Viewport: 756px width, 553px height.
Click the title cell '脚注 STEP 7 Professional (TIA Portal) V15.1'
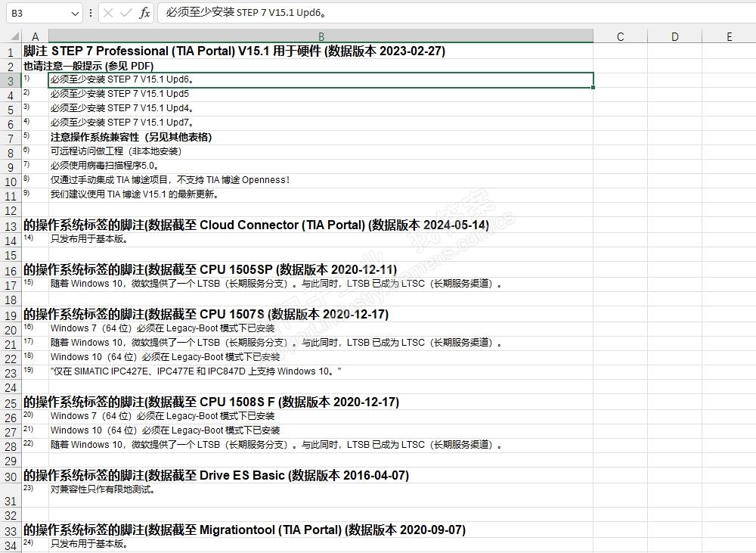tap(234, 51)
